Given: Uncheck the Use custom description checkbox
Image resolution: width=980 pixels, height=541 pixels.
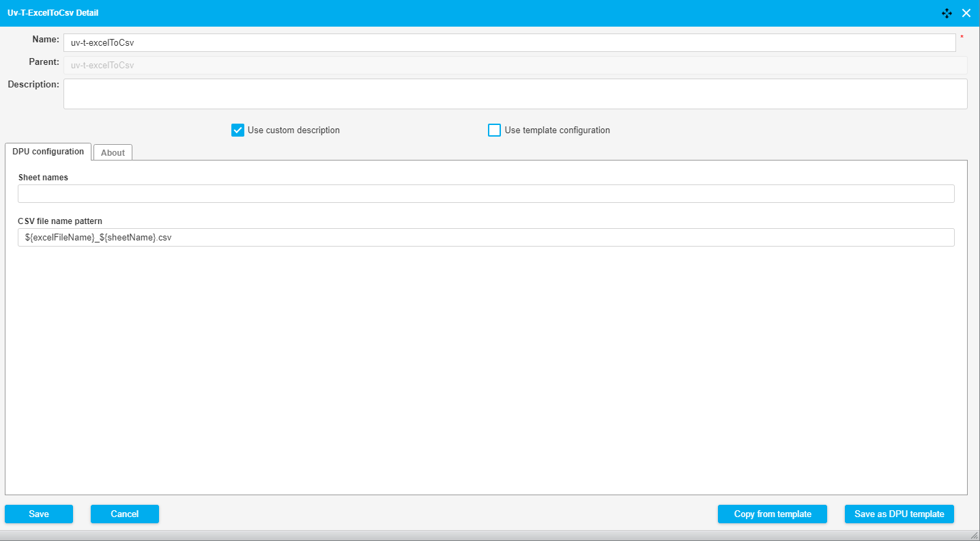Looking at the screenshot, I should [x=237, y=130].
